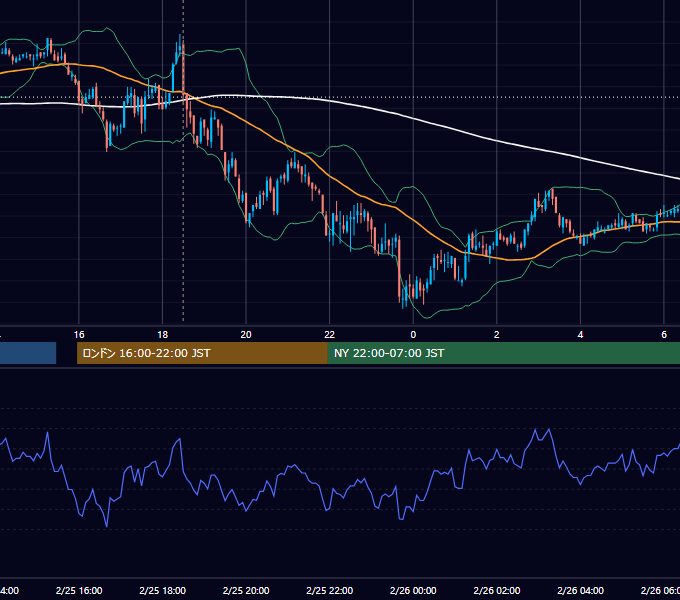Click the 22 hour label on price chart axis
The width and height of the screenshot is (680, 600).
pos(330,335)
